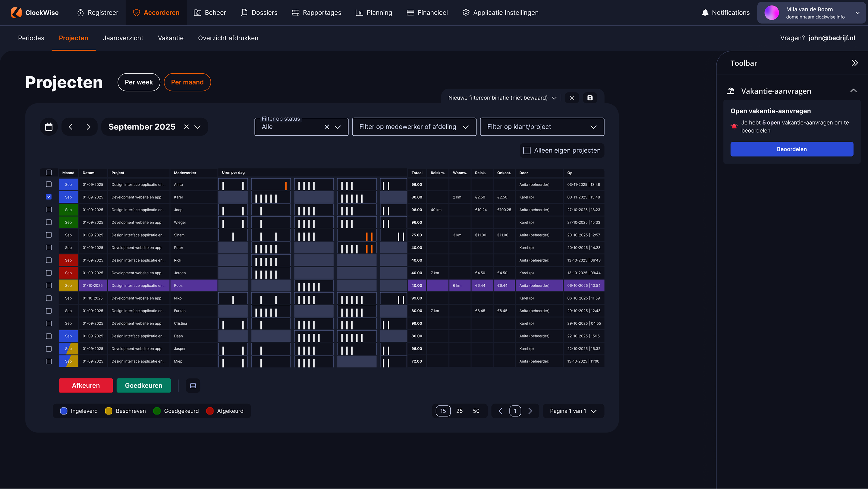The image size is (868, 489).
Task: Click the Beoordelen button
Action: 791,149
